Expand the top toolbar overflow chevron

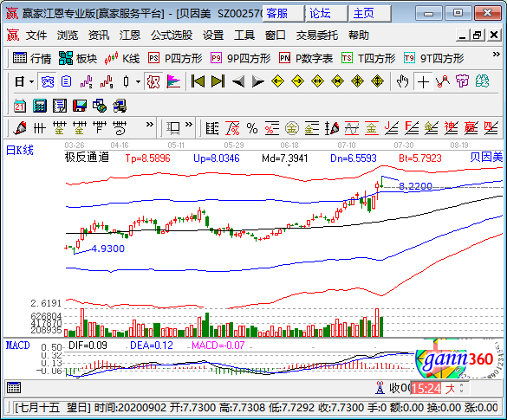497,55
